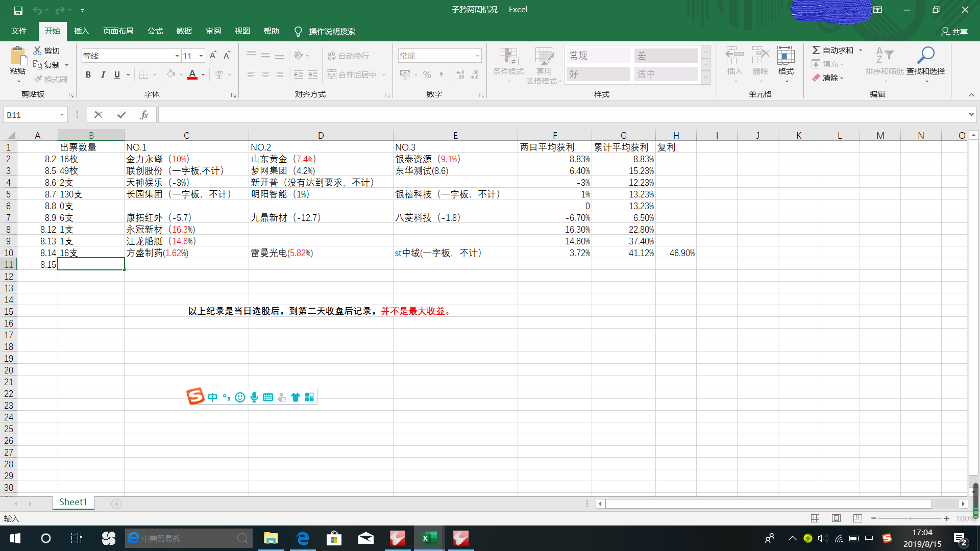Image resolution: width=980 pixels, height=551 pixels.
Task: Click the Format Painter brush icon
Action: point(38,79)
